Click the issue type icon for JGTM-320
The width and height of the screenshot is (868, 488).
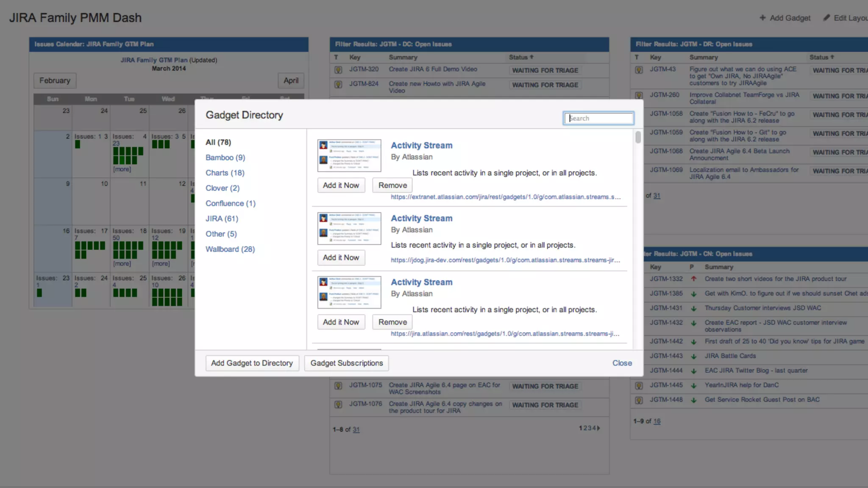[338, 70]
